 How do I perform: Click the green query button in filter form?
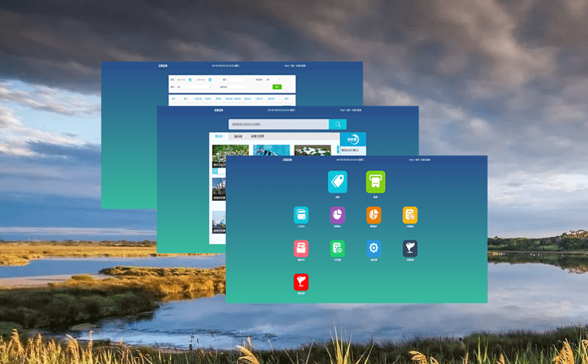[x=277, y=87]
